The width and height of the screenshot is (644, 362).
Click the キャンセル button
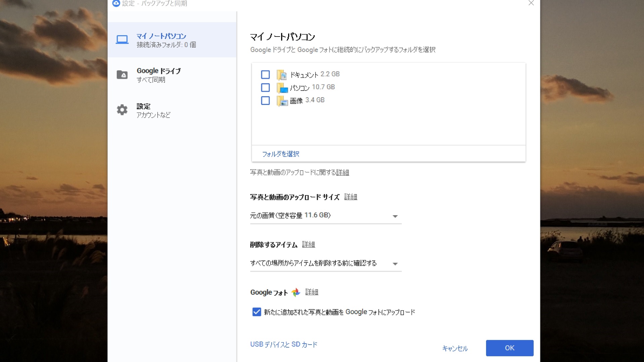pos(455,348)
